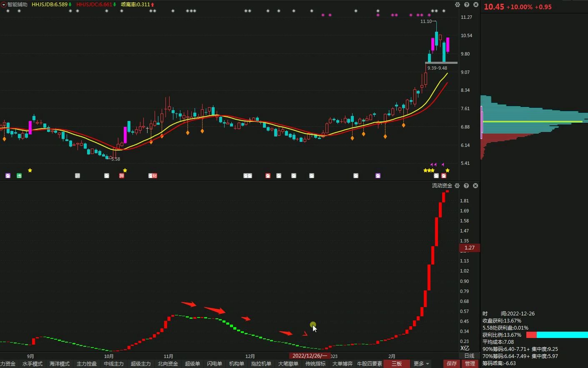Expand the 智能辅助 dropdown arrow
Image resolution: width=588 pixels, height=368 pixels.
click(3, 5)
